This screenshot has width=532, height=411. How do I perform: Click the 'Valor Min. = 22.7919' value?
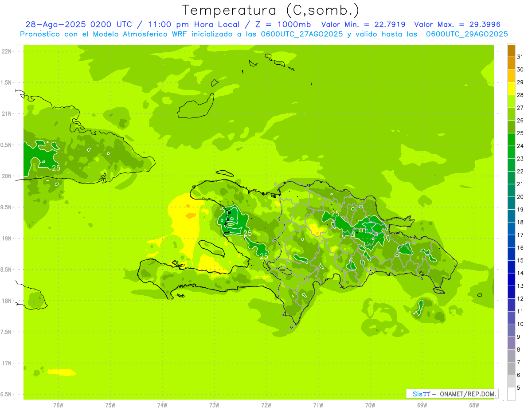click(363, 24)
